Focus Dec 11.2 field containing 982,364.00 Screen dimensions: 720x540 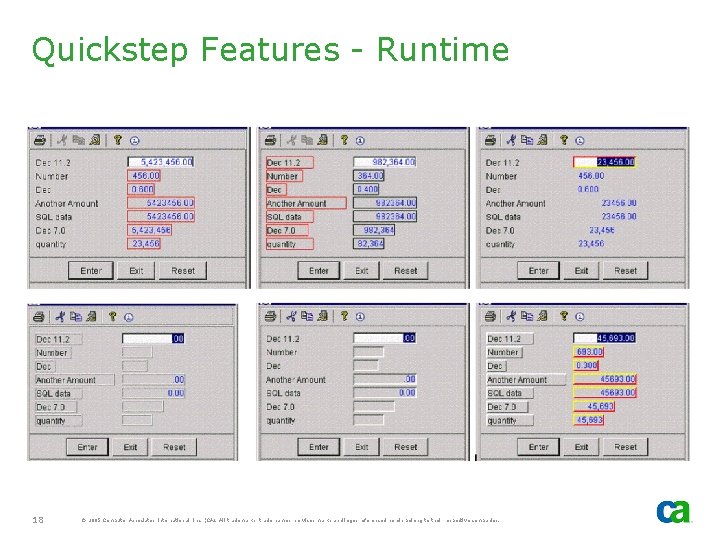[385, 162]
